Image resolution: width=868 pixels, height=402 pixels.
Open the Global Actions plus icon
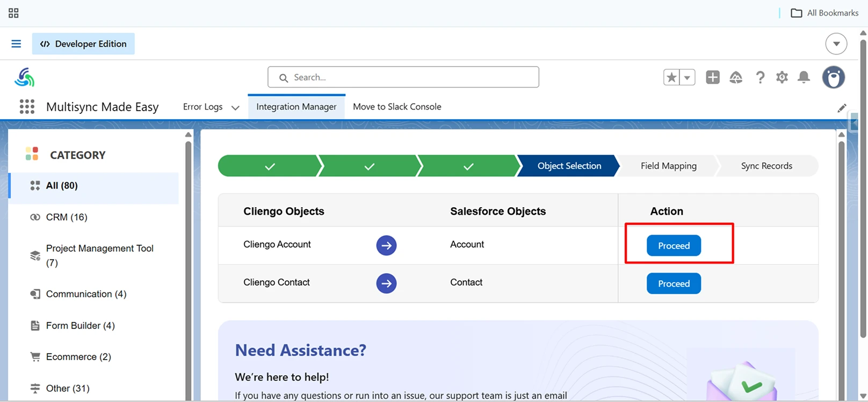(713, 77)
